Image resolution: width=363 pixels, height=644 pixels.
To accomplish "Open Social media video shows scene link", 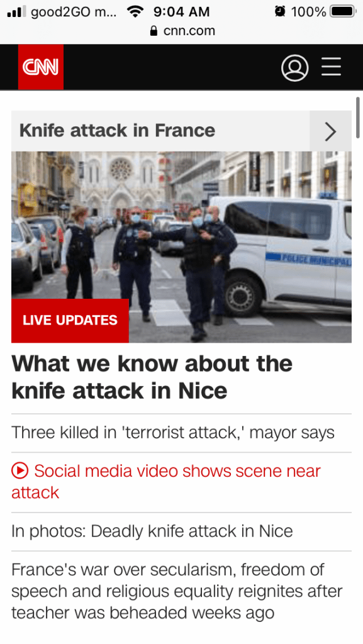I will pos(166,482).
